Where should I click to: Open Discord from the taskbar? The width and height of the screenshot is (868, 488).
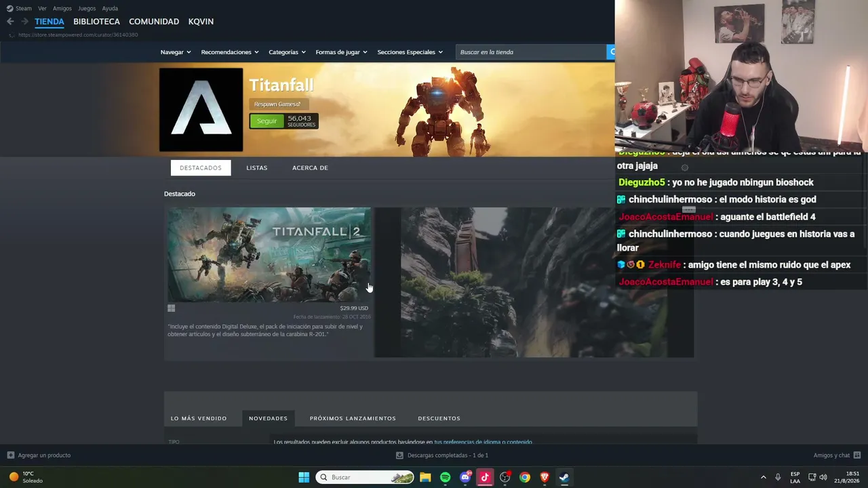pos(465,477)
